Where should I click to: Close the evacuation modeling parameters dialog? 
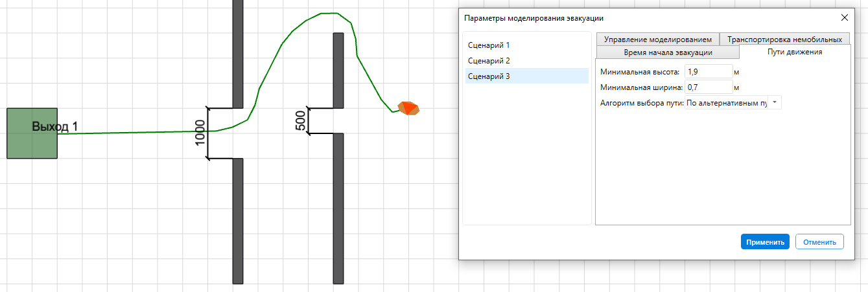[x=844, y=36]
